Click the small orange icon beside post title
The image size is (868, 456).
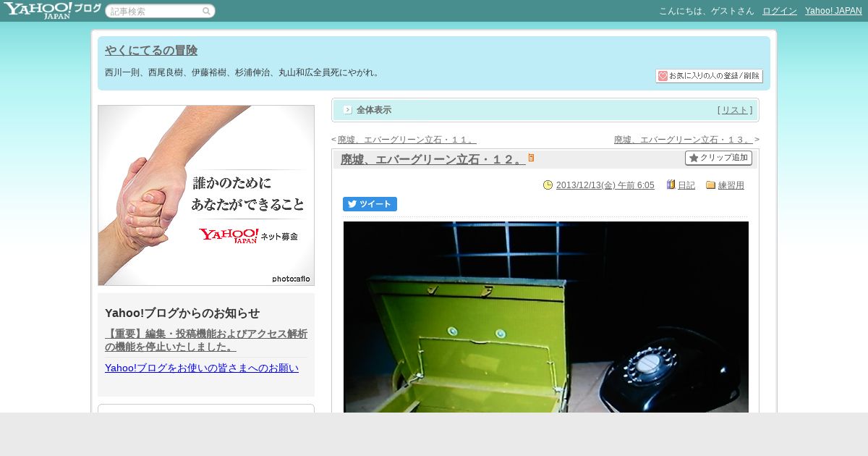coord(531,158)
